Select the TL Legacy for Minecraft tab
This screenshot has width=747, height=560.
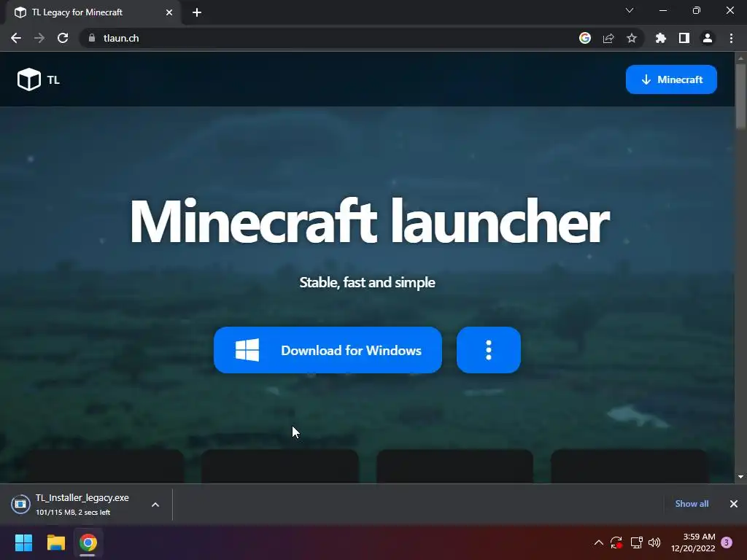[93, 12]
